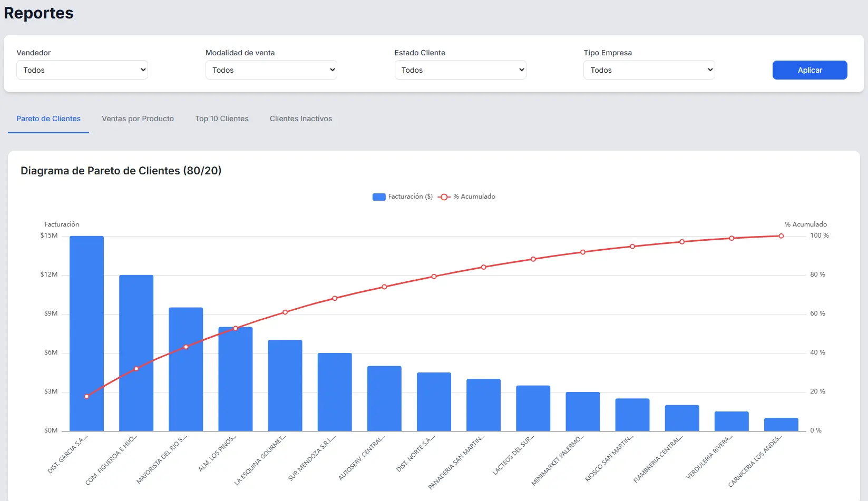Click the blue Facturación legend swatch
Screen dimensions: 868x501
[x=379, y=197]
